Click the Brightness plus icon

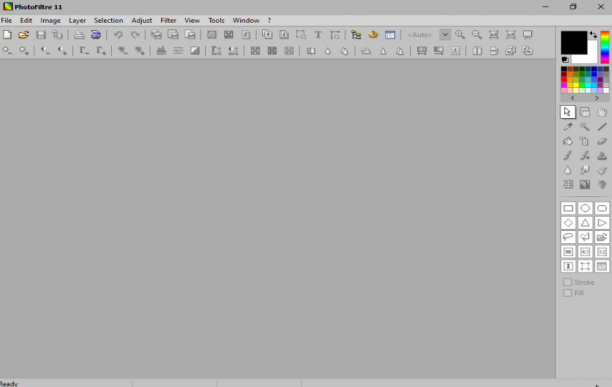[24, 51]
